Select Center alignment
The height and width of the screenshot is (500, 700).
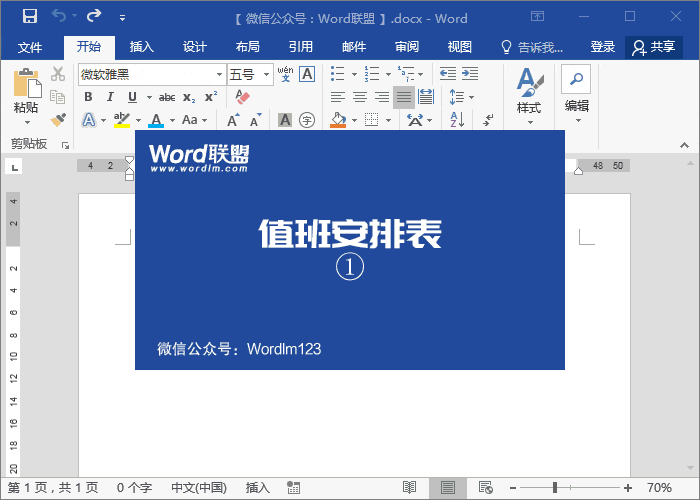360,96
